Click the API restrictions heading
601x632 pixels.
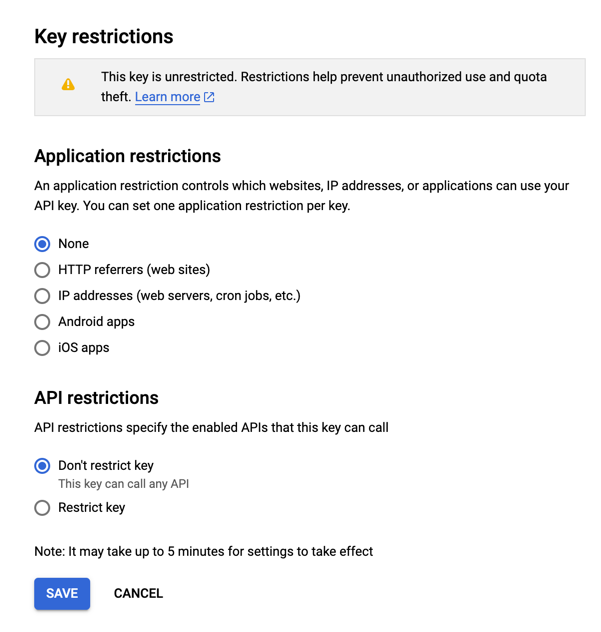(96, 398)
